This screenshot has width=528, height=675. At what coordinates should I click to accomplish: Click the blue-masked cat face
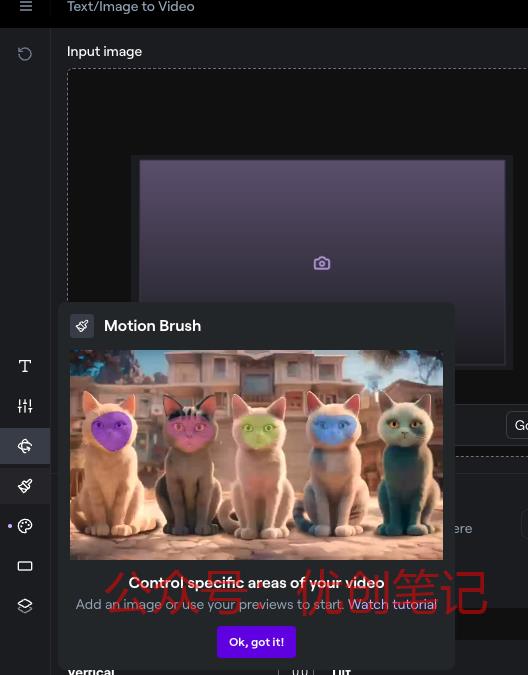333,428
